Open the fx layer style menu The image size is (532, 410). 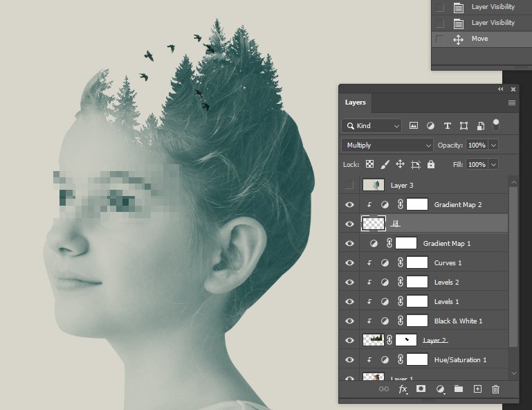tap(403, 389)
